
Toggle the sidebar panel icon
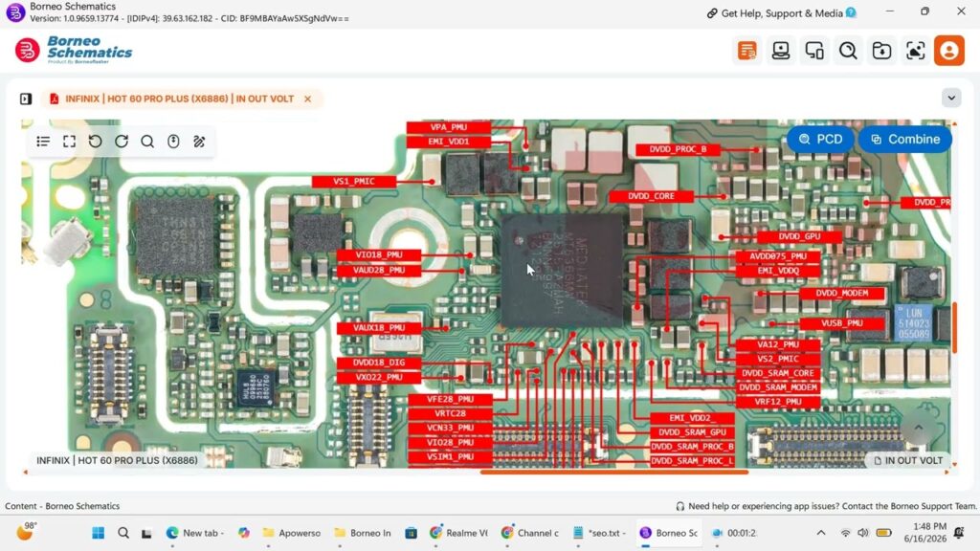[26, 99]
